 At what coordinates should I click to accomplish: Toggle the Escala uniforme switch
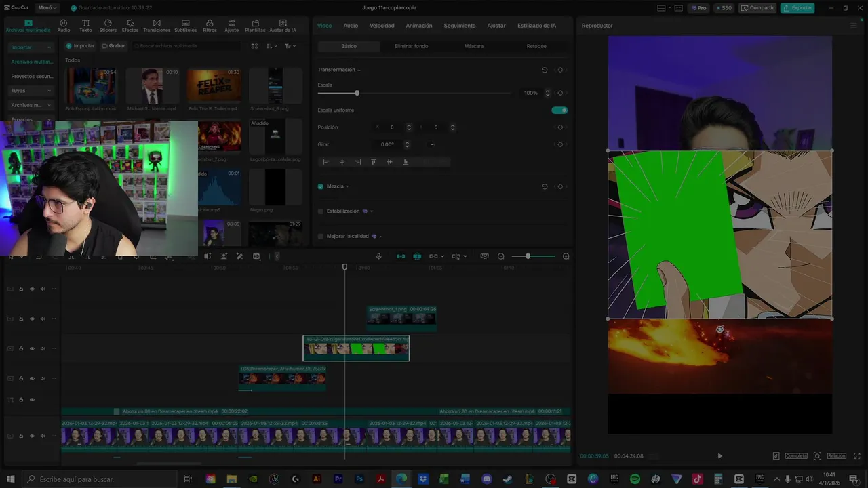559,110
